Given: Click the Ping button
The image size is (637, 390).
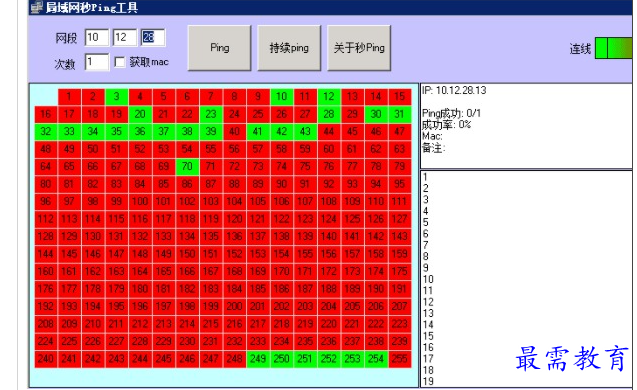Looking at the screenshot, I should [x=219, y=48].
